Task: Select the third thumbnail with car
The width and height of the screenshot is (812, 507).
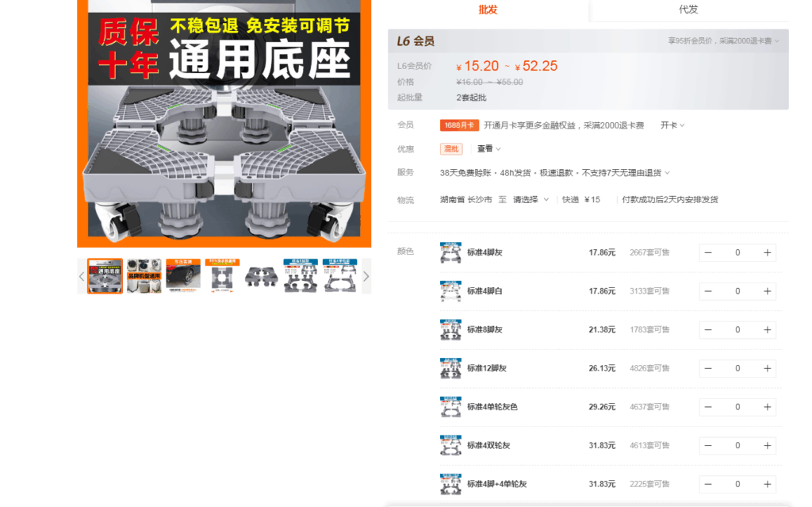Action: click(183, 276)
